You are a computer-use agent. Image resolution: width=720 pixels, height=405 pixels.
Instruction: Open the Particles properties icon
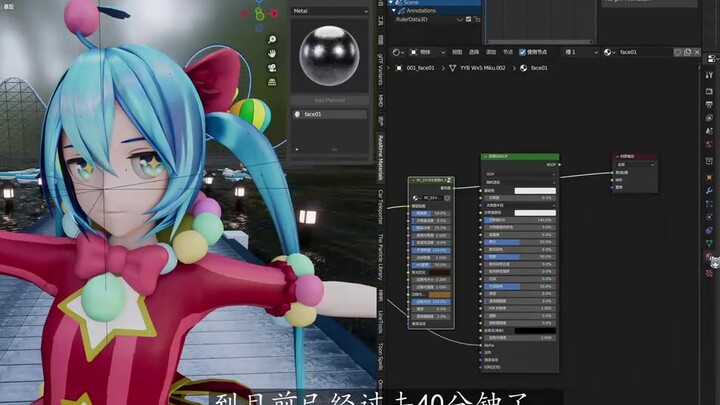pyautogui.click(x=709, y=204)
